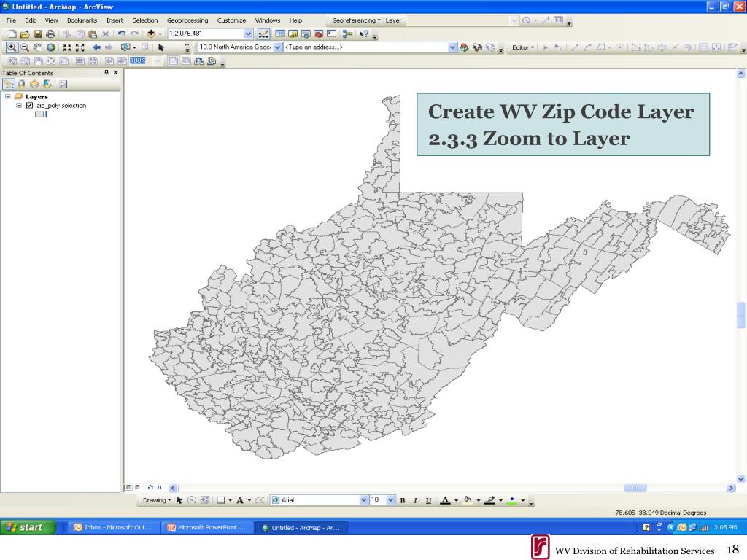The image size is (747, 560).
Task: Select the zip_poly selection layer name
Action: pos(61,106)
